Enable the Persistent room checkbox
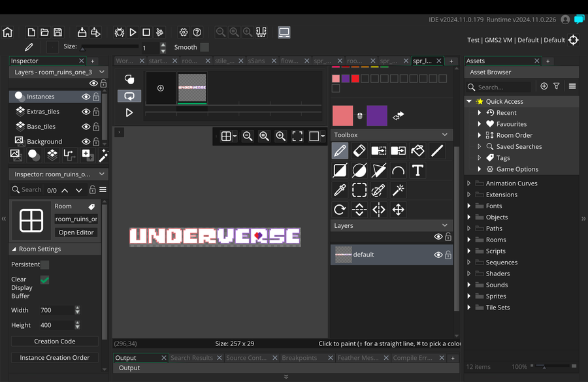The image size is (588, 382). tap(44, 264)
